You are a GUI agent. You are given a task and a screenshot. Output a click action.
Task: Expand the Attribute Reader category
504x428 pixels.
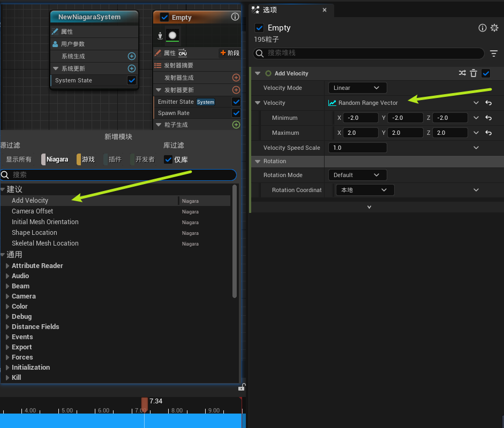pos(7,265)
